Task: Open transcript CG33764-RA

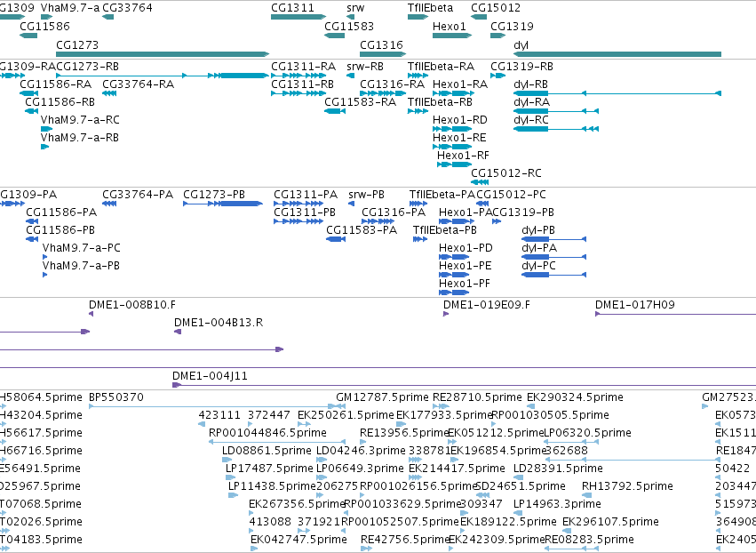Action: click(x=139, y=84)
